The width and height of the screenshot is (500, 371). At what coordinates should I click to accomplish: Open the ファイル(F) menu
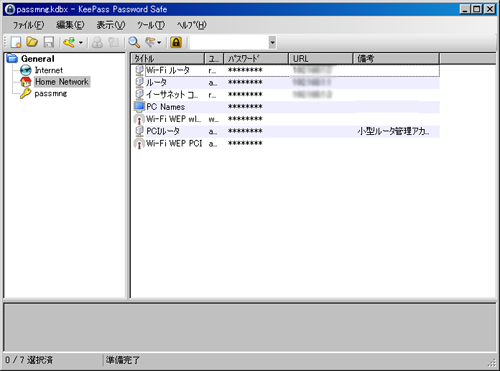point(28,25)
